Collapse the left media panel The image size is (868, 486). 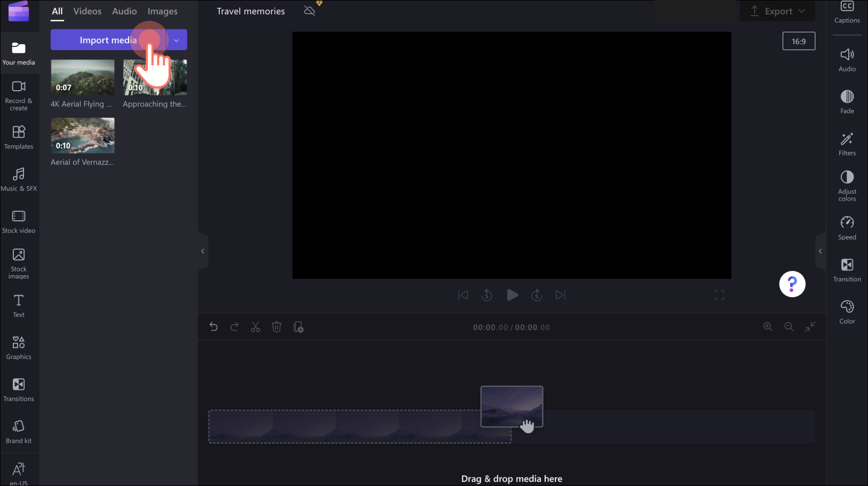203,251
